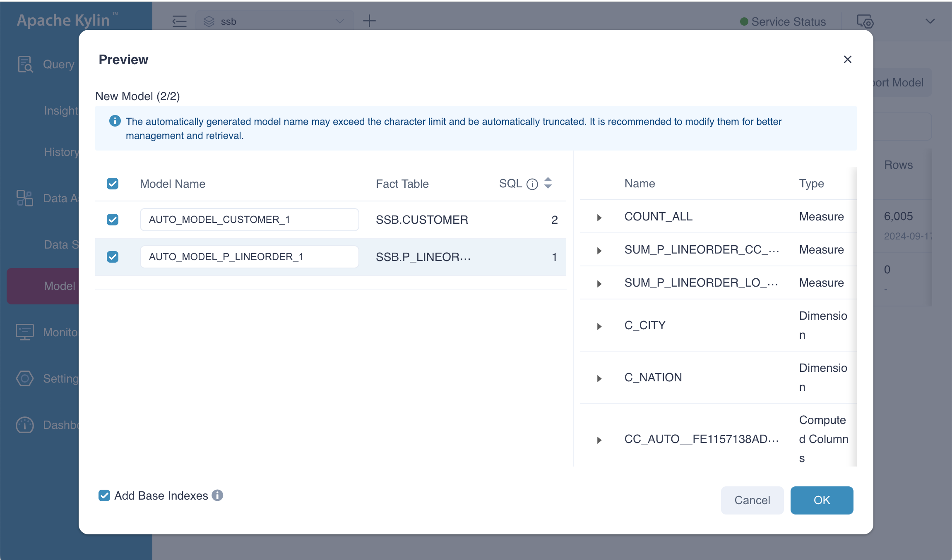Click the Setting hexagon icon
Viewport: 952px width, 560px height.
tap(25, 378)
